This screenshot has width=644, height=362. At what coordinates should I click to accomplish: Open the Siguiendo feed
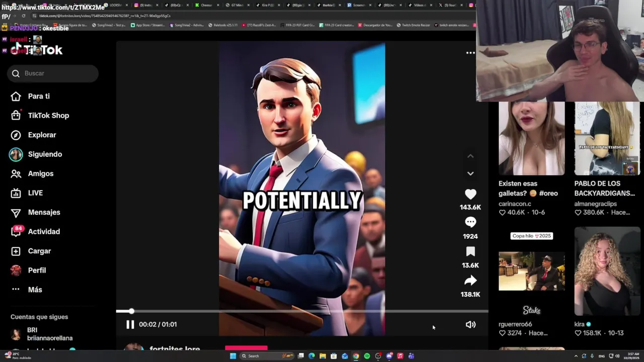click(x=36, y=154)
